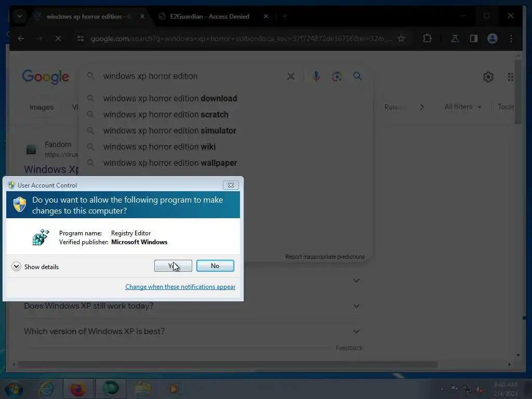Open the Chrome profile avatar
The height and width of the screenshot is (399, 532).
[x=493, y=38]
